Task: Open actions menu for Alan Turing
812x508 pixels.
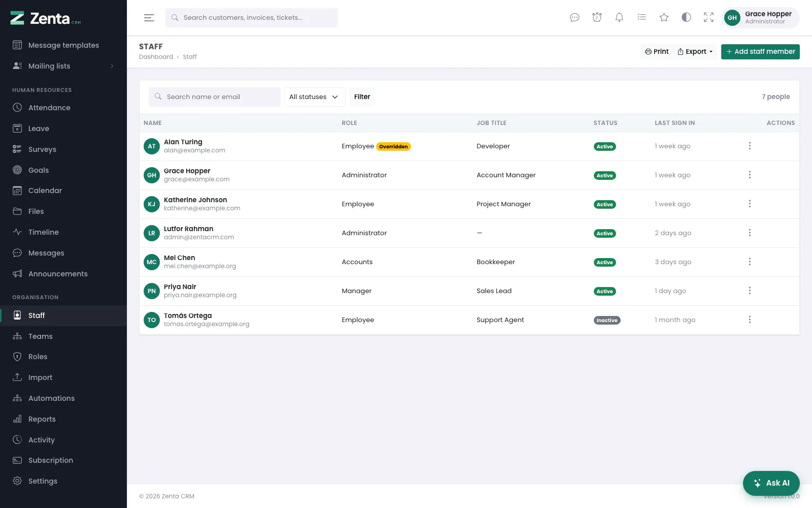Action: point(750,146)
